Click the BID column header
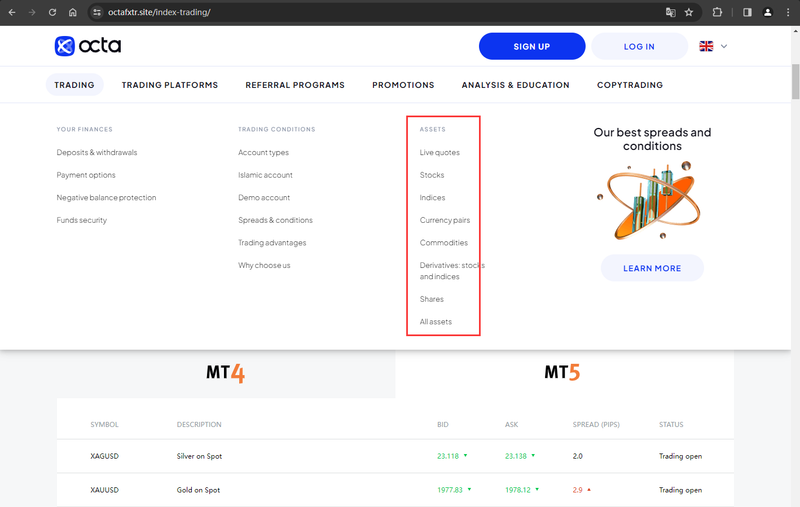This screenshot has height=507, width=800. (x=443, y=424)
